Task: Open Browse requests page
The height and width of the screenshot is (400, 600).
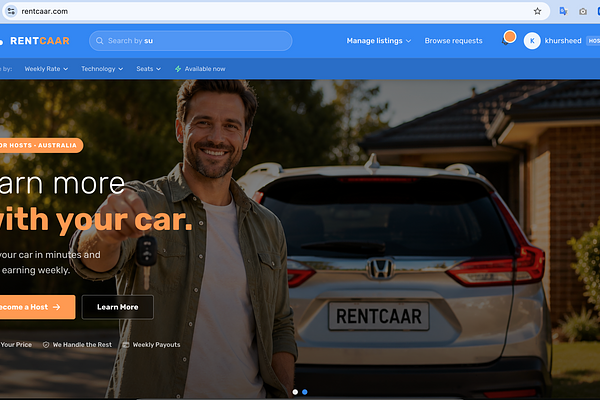Action: tap(453, 41)
